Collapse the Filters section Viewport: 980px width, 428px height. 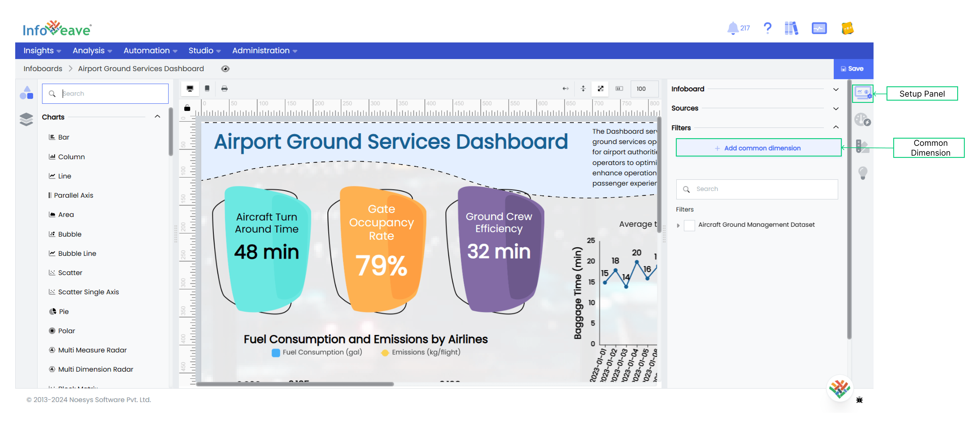pyautogui.click(x=836, y=127)
